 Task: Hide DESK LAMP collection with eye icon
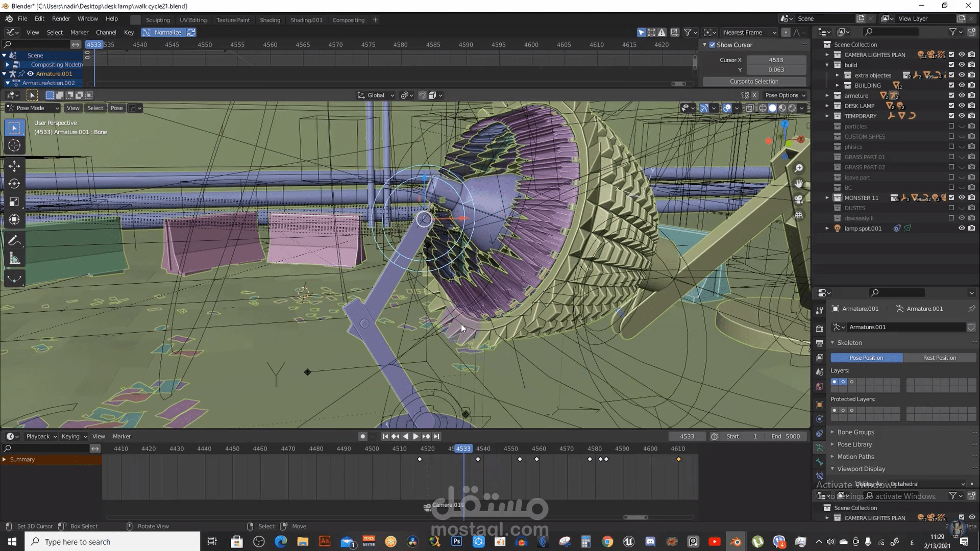(x=962, y=106)
